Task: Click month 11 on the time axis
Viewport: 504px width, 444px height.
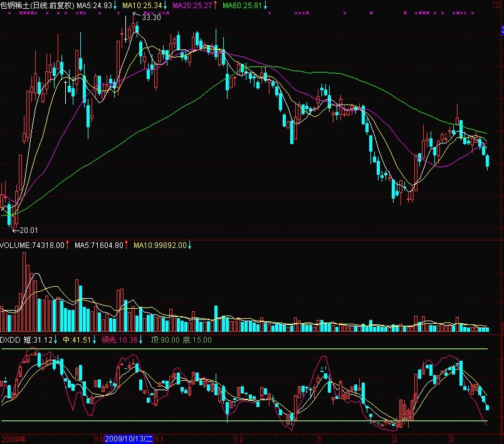Action: pyautogui.click(x=159, y=439)
